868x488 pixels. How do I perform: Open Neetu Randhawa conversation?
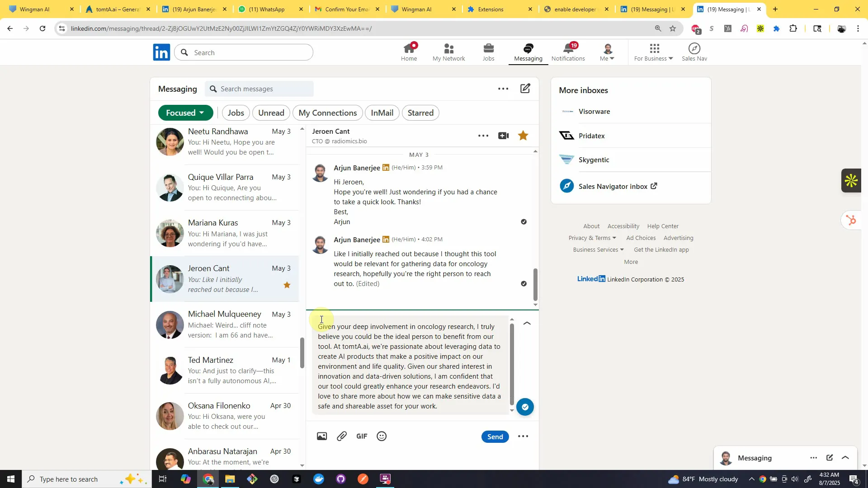pos(225,142)
